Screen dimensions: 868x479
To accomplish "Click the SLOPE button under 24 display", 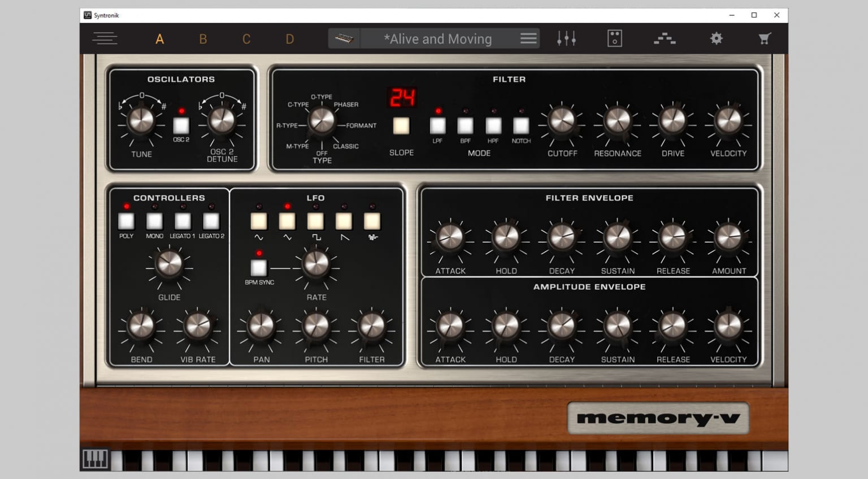I will (x=401, y=125).
